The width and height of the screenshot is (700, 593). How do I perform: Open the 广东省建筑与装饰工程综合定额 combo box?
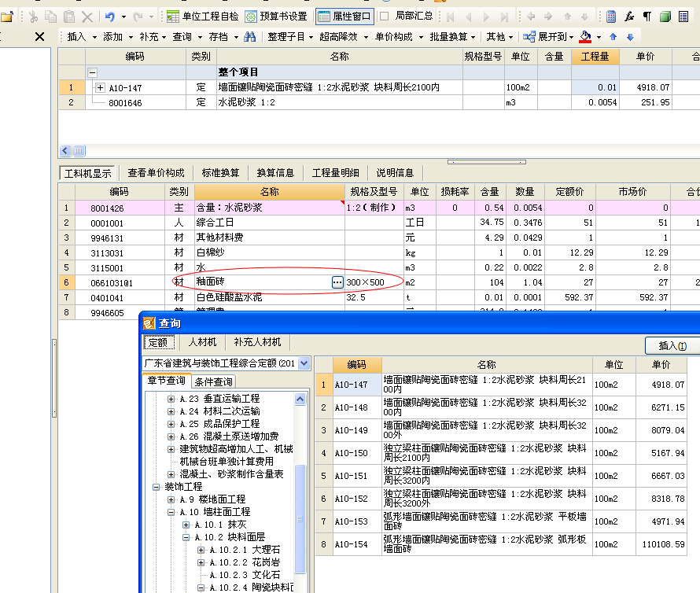[226, 363]
